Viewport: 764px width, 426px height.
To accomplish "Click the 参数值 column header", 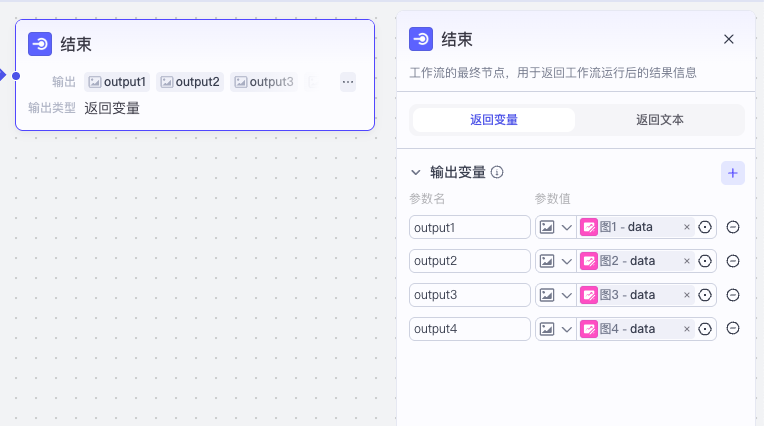I will pos(553,199).
